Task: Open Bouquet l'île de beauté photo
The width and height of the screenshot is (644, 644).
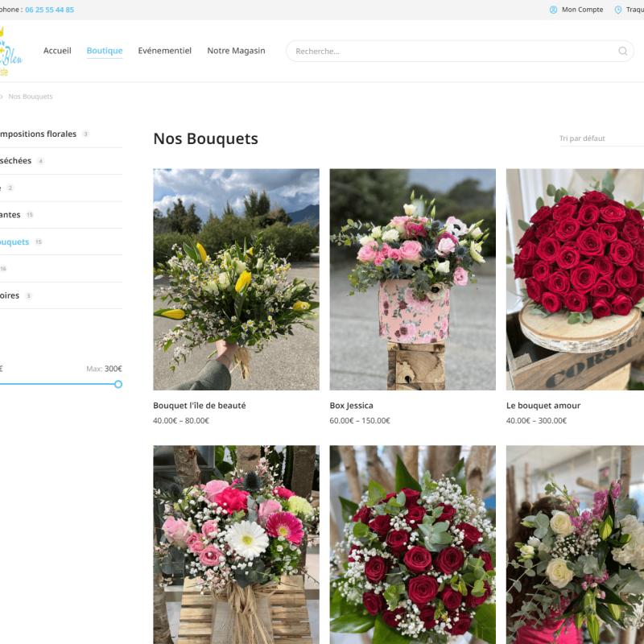Action: point(236,279)
